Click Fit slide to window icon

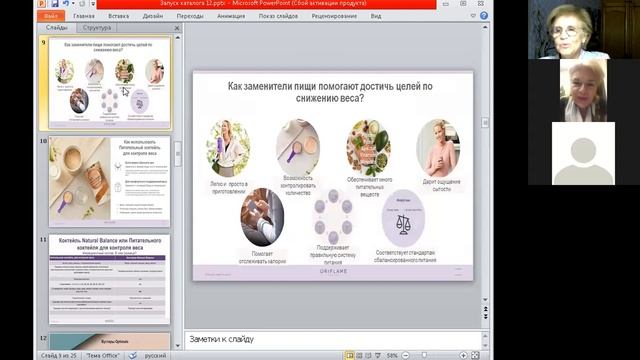[x=475, y=356]
